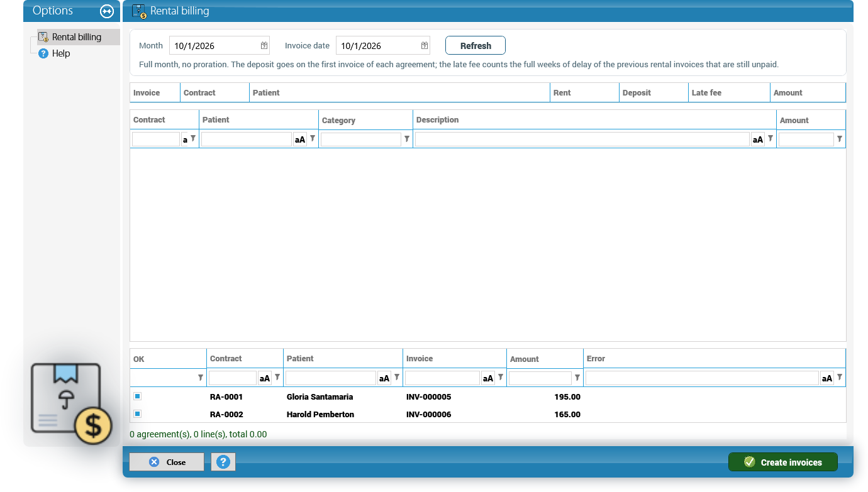Open the OK column filter dropdown

[x=201, y=378]
